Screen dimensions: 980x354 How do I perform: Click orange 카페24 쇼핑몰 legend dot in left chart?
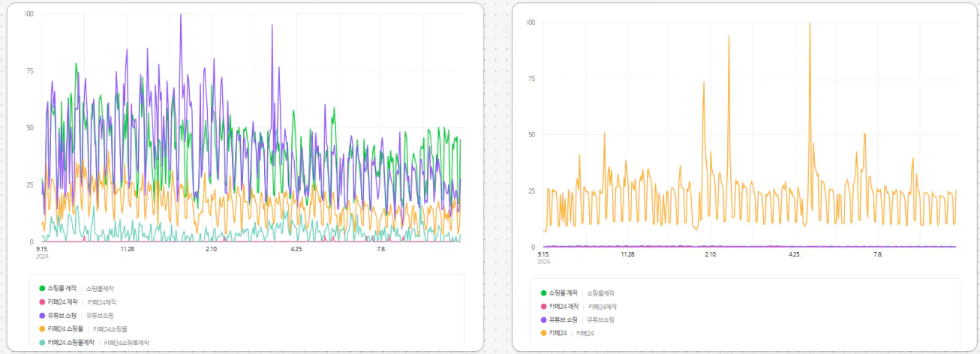42,328
